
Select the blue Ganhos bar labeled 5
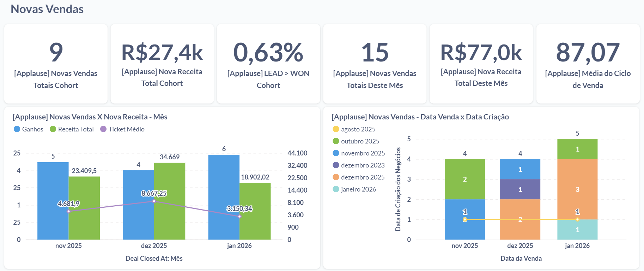(x=53, y=201)
